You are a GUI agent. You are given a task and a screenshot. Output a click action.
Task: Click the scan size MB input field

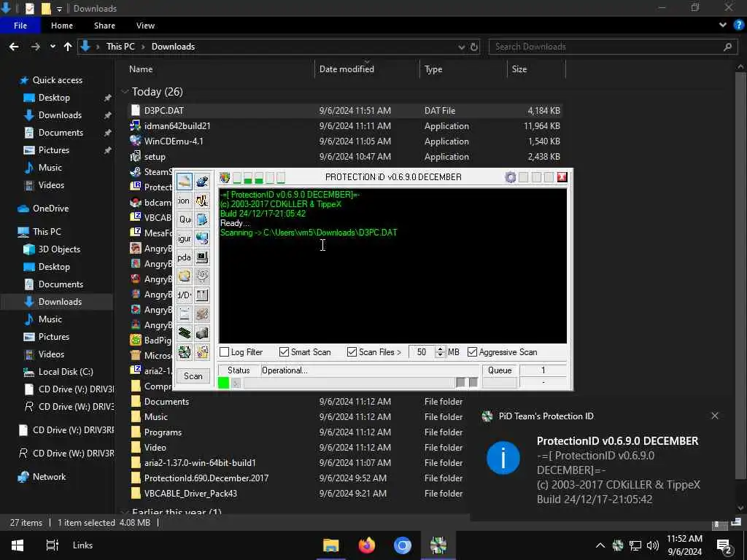[x=422, y=352]
